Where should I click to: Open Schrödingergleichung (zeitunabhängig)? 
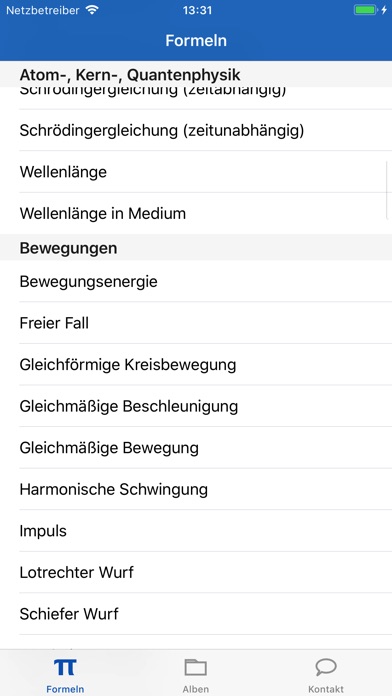(x=196, y=130)
